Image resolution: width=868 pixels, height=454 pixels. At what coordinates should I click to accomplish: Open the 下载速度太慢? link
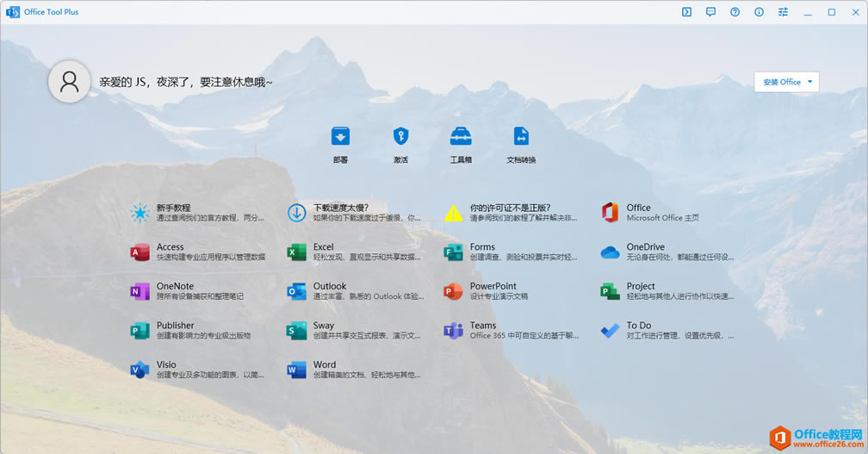341,208
